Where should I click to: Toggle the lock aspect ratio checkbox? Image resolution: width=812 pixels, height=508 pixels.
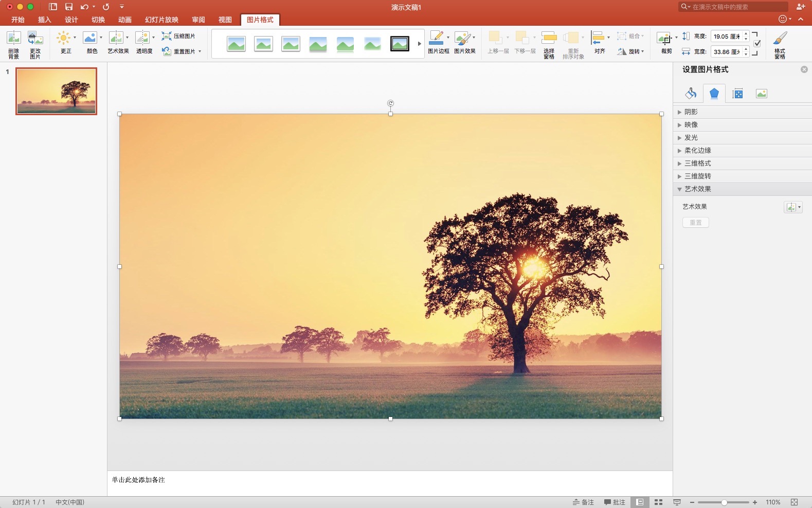[x=757, y=44]
